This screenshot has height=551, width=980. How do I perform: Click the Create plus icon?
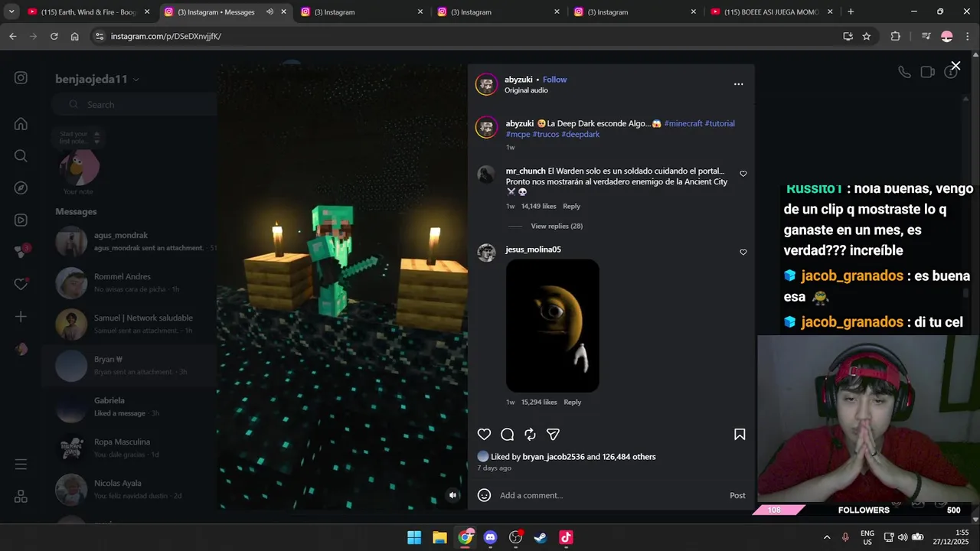click(21, 317)
